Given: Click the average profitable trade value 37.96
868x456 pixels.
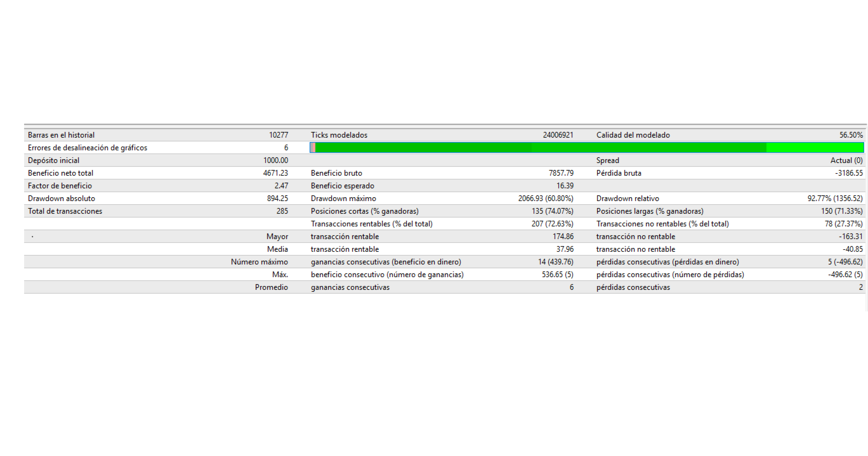Looking at the screenshot, I should pyautogui.click(x=565, y=249).
